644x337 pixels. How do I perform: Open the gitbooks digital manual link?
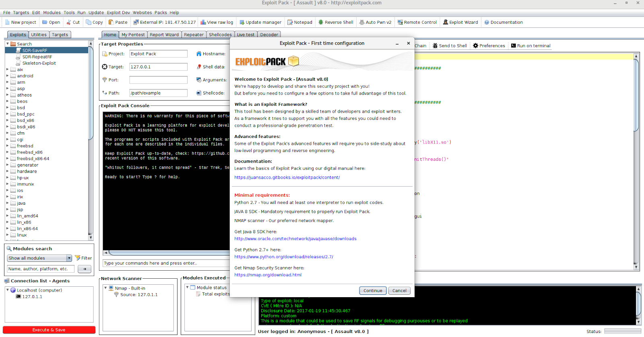click(x=287, y=177)
